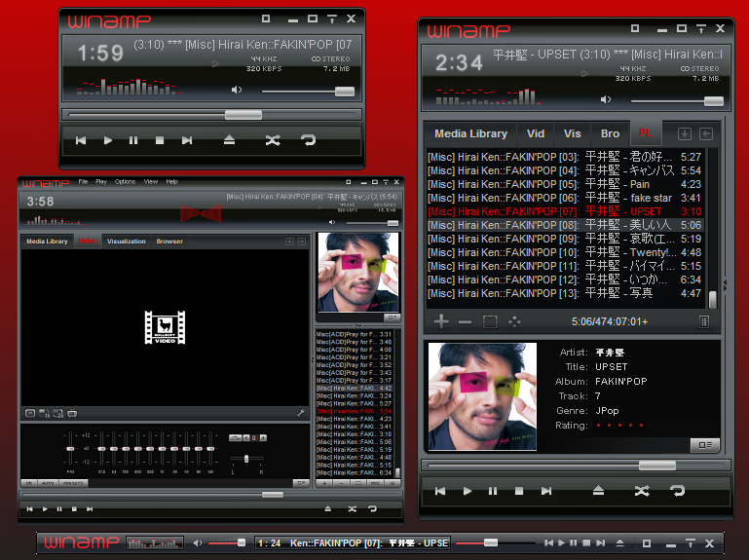Click the large album art in right window
The image size is (749, 560).
[x=482, y=396]
